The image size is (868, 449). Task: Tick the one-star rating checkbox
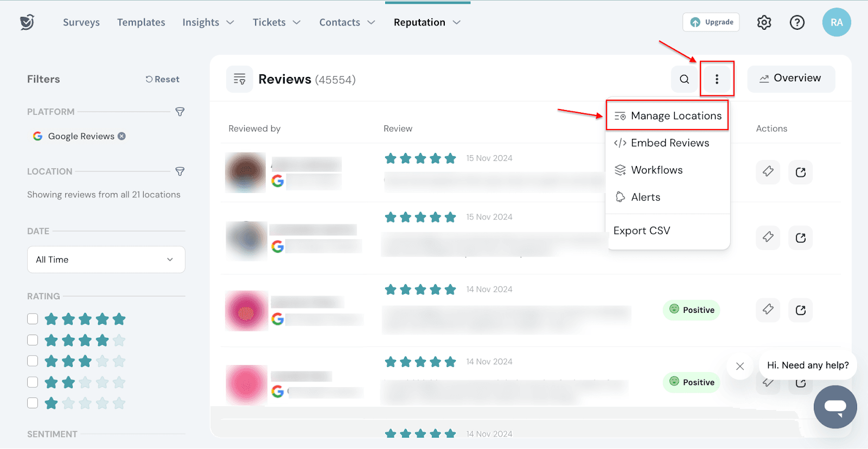[x=33, y=403]
